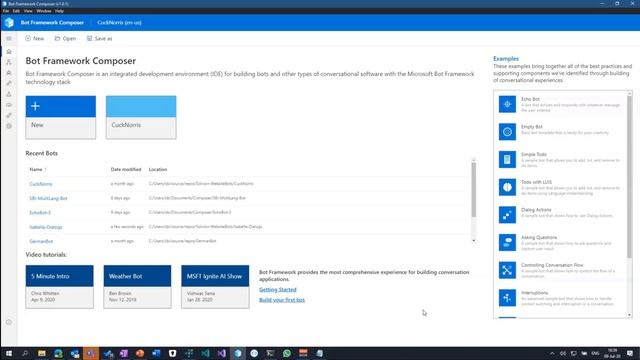Open the Build your first bot link
The height and width of the screenshot is (360, 640).
coord(282,300)
